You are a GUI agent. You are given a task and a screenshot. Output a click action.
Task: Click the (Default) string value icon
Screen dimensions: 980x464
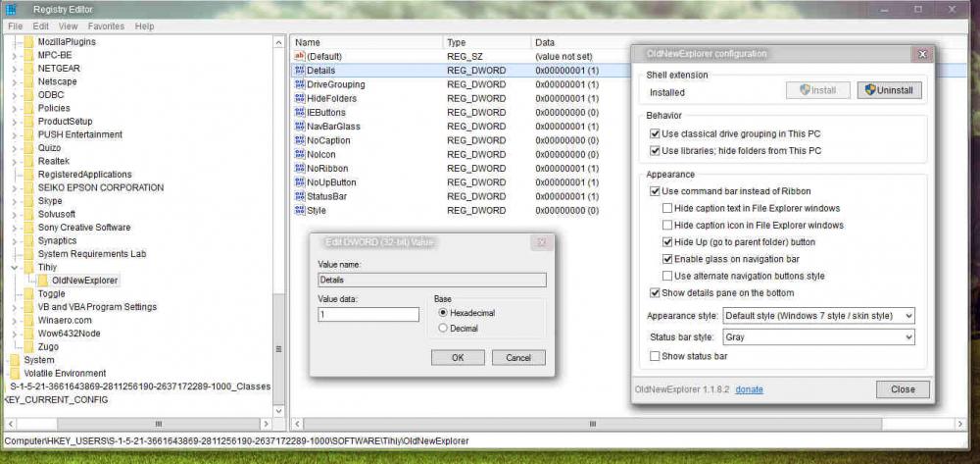click(299, 56)
